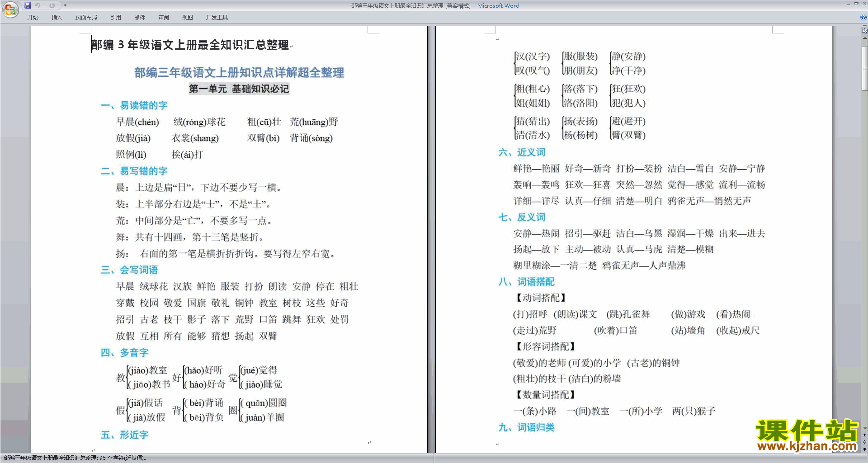Click the status bar character count text

(x=75, y=458)
